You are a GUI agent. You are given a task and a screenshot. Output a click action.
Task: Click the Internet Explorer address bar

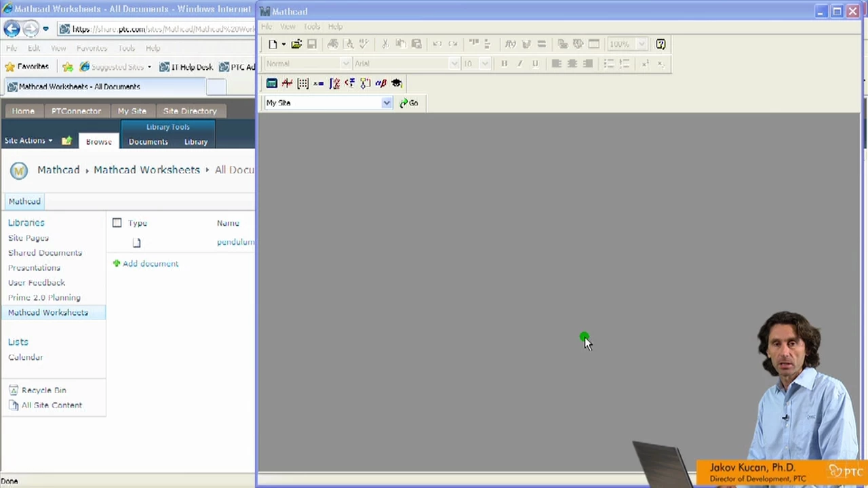pyautogui.click(x=156, y=29)
